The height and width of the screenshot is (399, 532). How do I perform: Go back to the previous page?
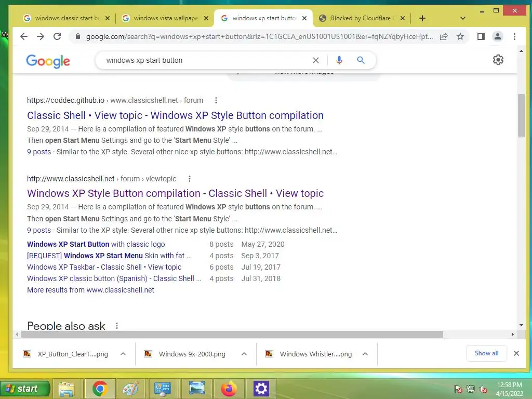(x=23, y=36)
